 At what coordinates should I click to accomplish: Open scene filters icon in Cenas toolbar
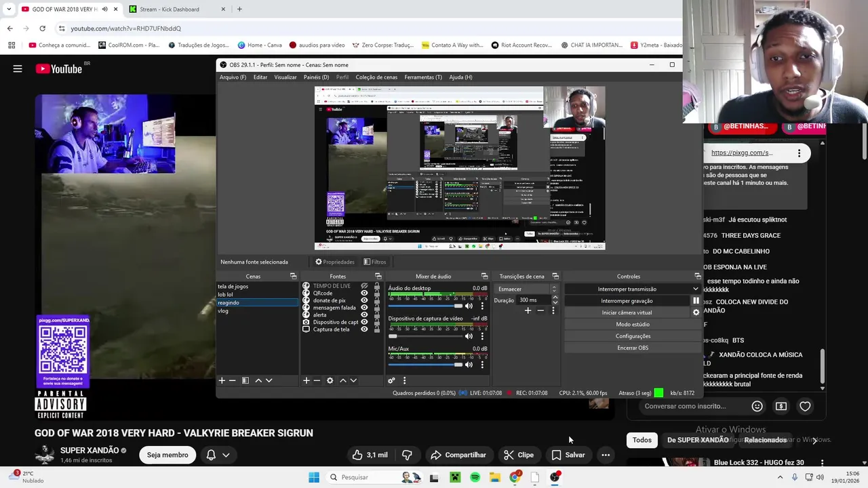[x=245, y=380]
